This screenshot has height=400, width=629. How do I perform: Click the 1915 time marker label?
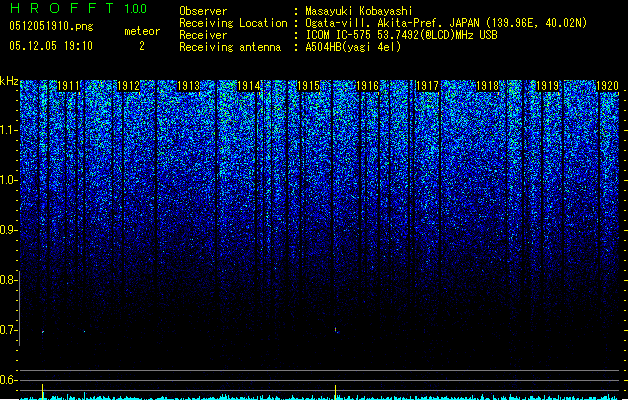(308, 86)
